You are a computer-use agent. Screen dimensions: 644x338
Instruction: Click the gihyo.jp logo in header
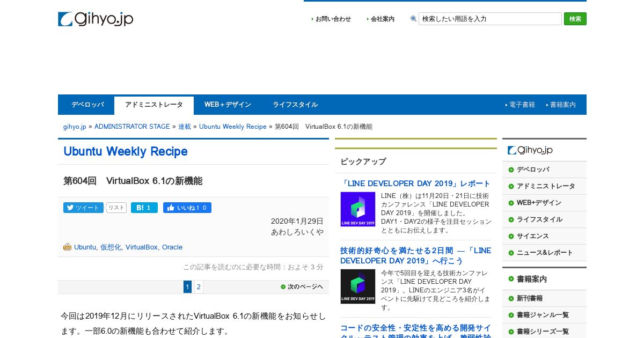coord(96,19)
